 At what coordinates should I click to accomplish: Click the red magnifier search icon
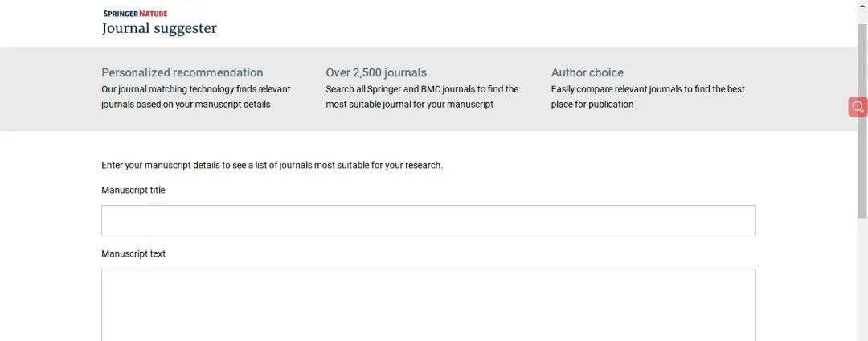(858, 107)
